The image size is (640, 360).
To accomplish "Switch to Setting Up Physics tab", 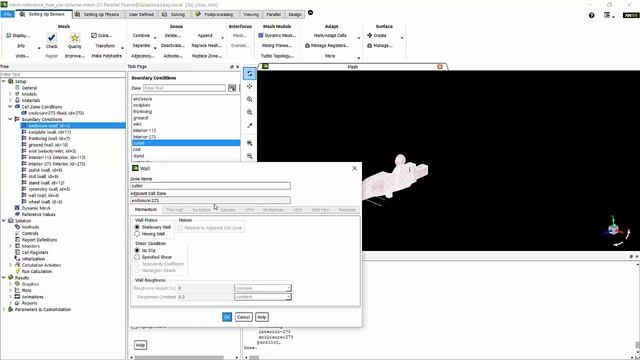I will point(98,14).
